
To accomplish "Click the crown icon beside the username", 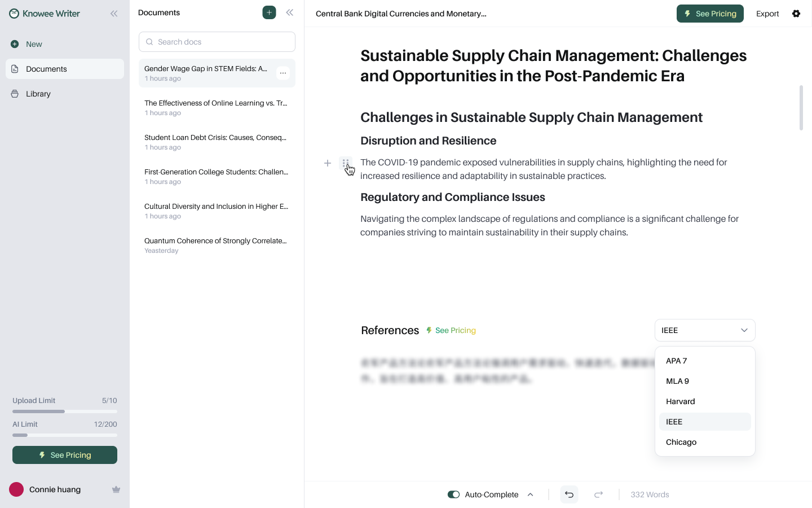I will (116, 489).
